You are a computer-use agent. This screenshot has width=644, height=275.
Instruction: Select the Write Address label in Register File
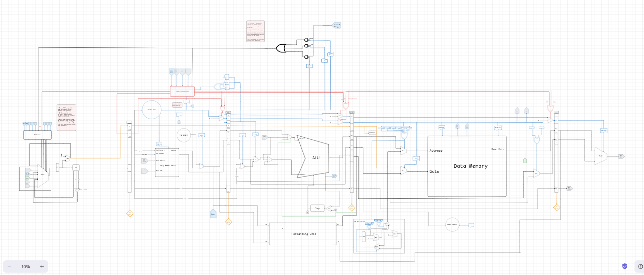(x=160, y=161)
